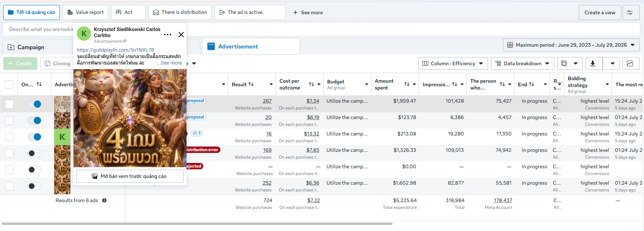The width and height of the screenshot is (644, 231).
Task: Click info icon next to Results from 6 ads
Action: pyautogui.click(x=104, y=200)
